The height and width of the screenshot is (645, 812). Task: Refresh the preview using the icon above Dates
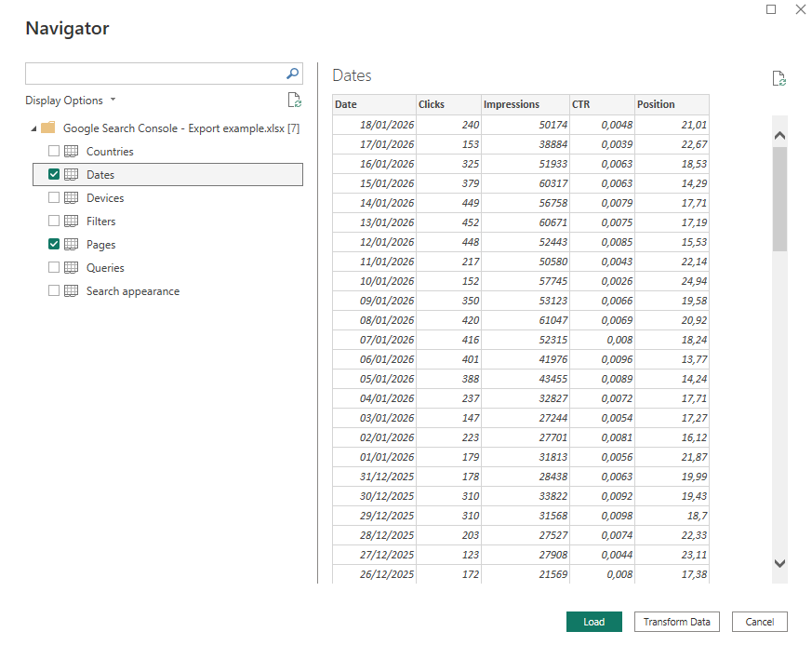coord(779,78)
